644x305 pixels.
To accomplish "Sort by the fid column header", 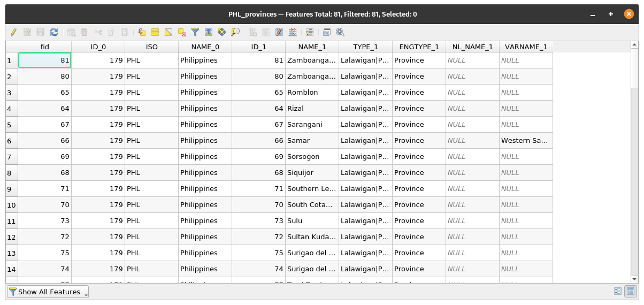I will click(45, 47).
